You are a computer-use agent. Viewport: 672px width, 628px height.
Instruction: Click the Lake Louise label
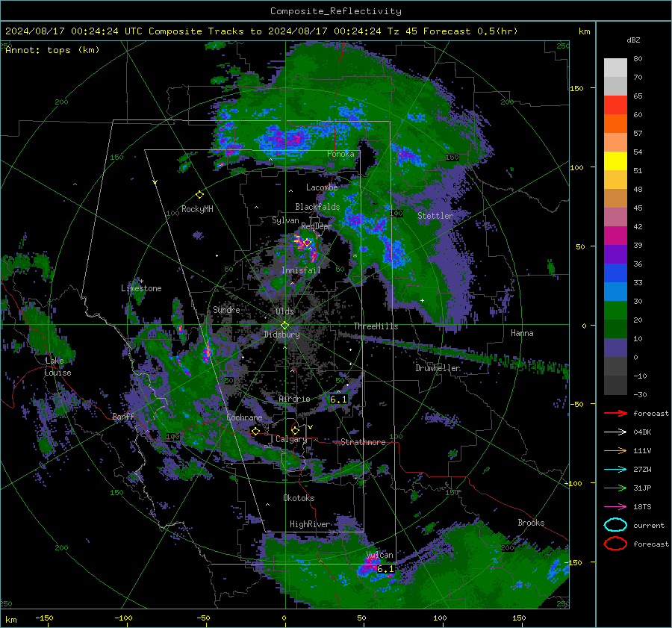tap(57, 367)
